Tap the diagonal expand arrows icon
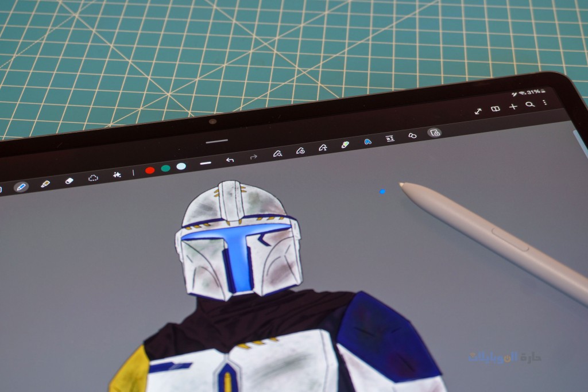588x392 pixels. [x=478, y=111]
